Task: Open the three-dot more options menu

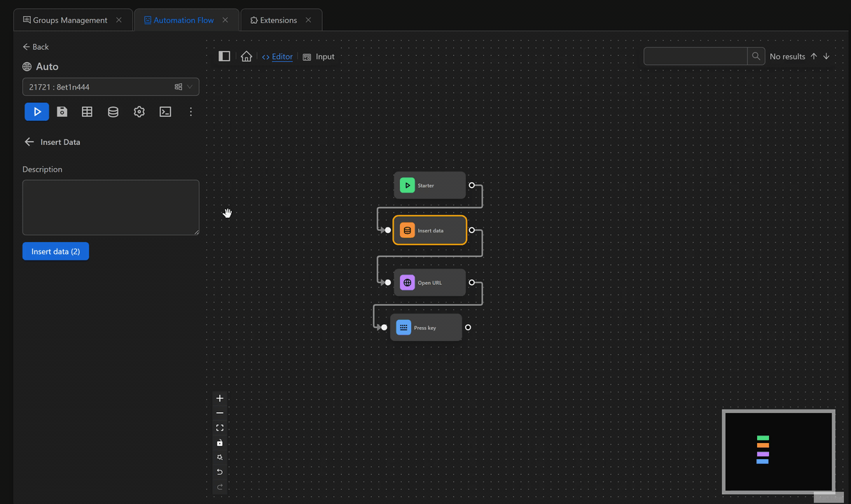Action: (191, 111)
